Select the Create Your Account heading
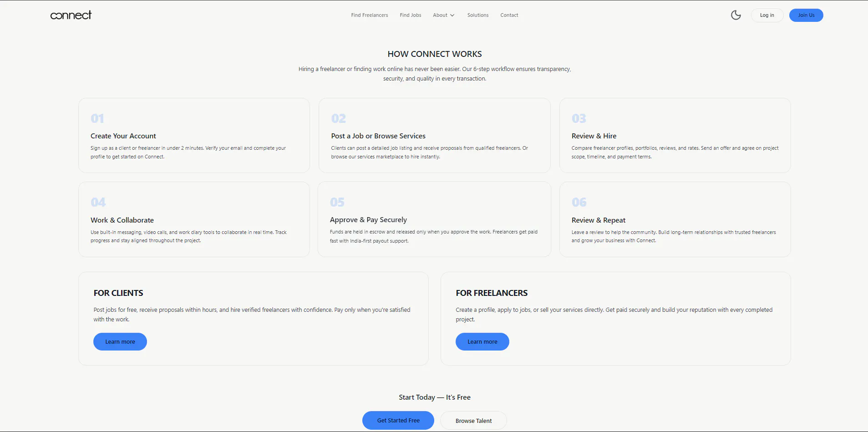The height and width of the screenshot is (432, 868). pyautogui.click(x=123, y=136)
